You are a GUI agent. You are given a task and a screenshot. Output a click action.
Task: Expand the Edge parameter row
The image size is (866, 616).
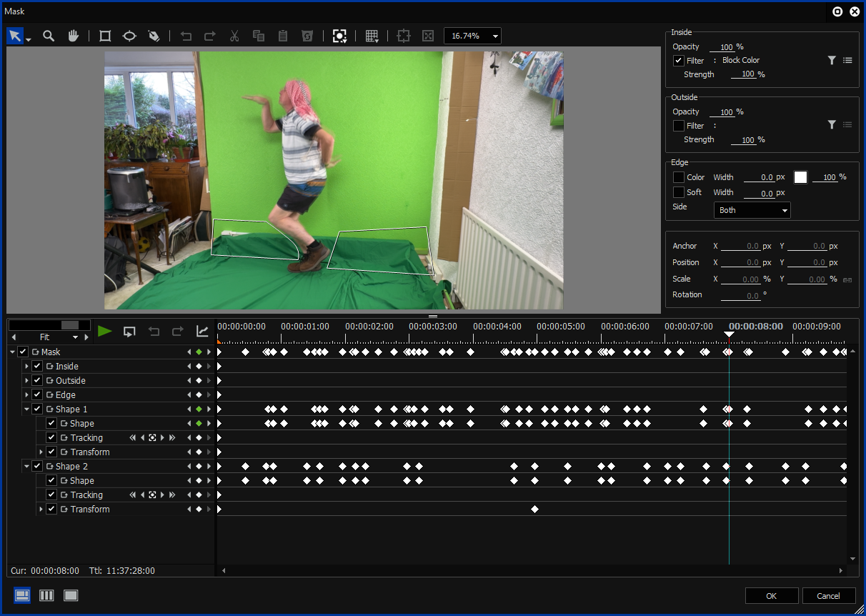pos(26,395)
